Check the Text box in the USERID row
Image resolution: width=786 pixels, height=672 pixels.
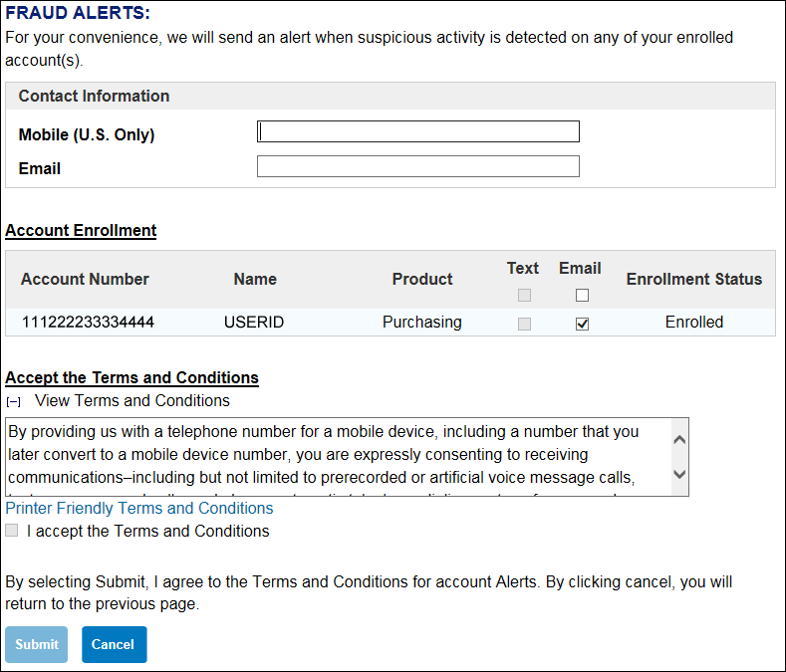click(524, 324)
